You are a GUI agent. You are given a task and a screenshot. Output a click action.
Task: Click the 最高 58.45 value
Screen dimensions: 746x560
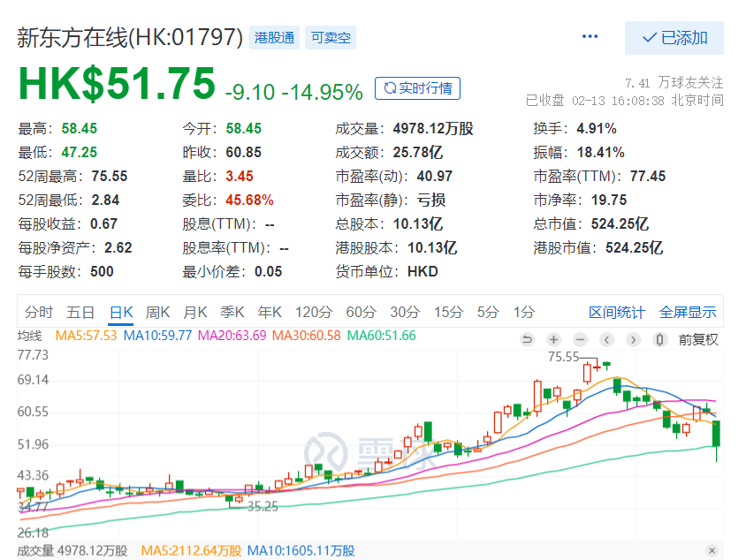point(79,128)
